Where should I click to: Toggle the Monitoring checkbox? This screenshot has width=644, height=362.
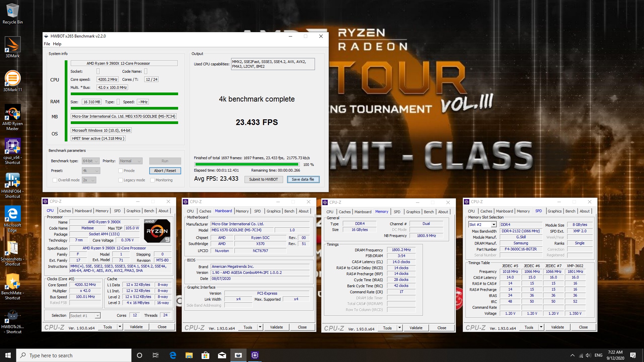click(152, 180)
